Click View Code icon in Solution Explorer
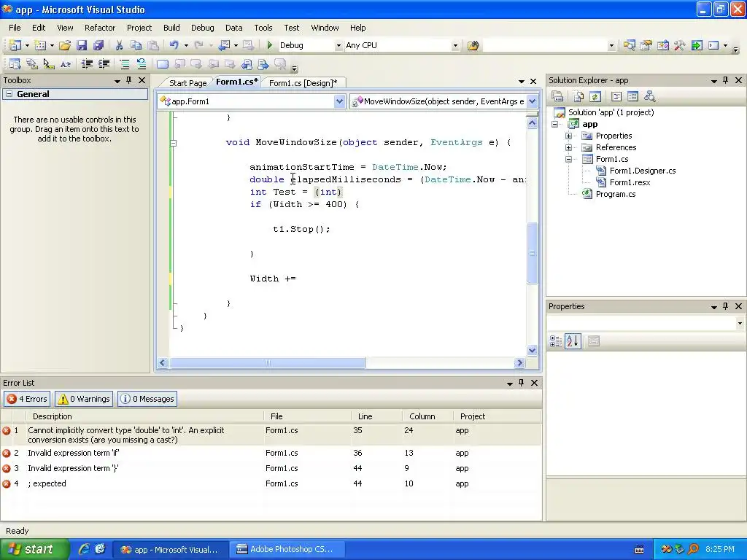Screen dimensions: 747x560 pos(616,97)
